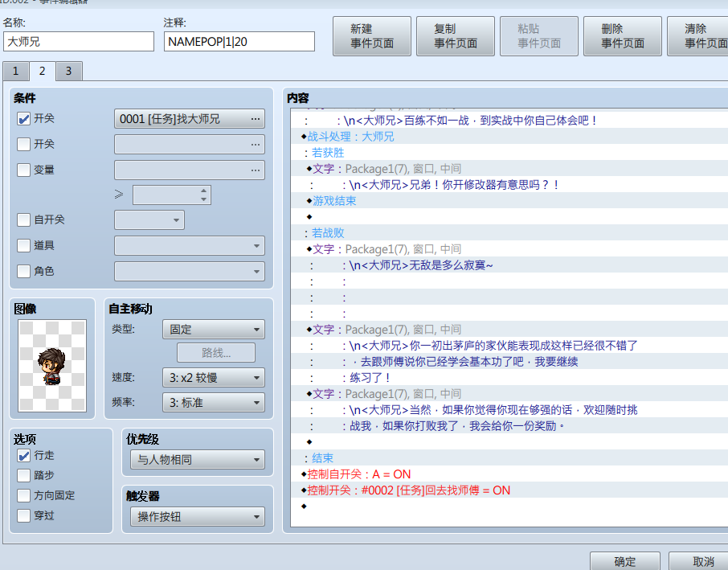Image resolution: width=728 pixels, height=570 pixels.
Task: Select command 控制开关：#0002 回去找师傅 = ON
Action: [x=509, y=490]
